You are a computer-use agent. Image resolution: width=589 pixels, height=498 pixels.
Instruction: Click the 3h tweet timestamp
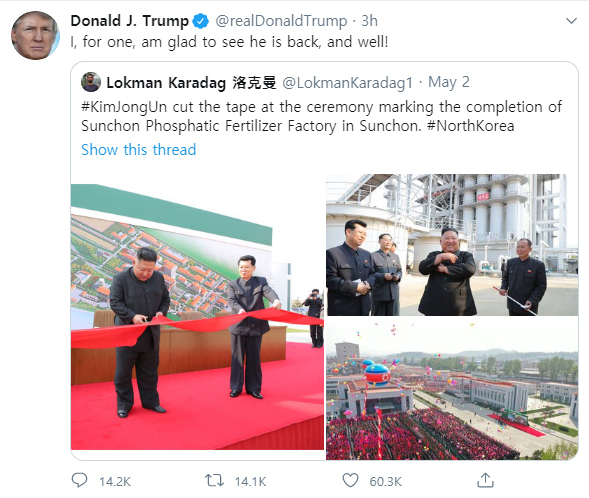(x=369, y=21)
